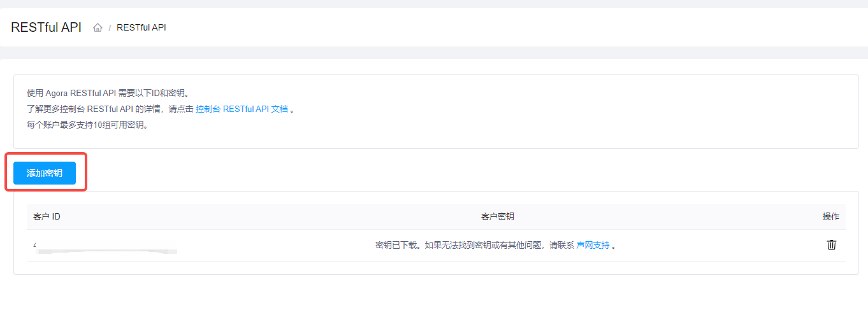This screenshot has height=322, width=868.
Task: Click the RESTful API page title
Action: (46, 27)
